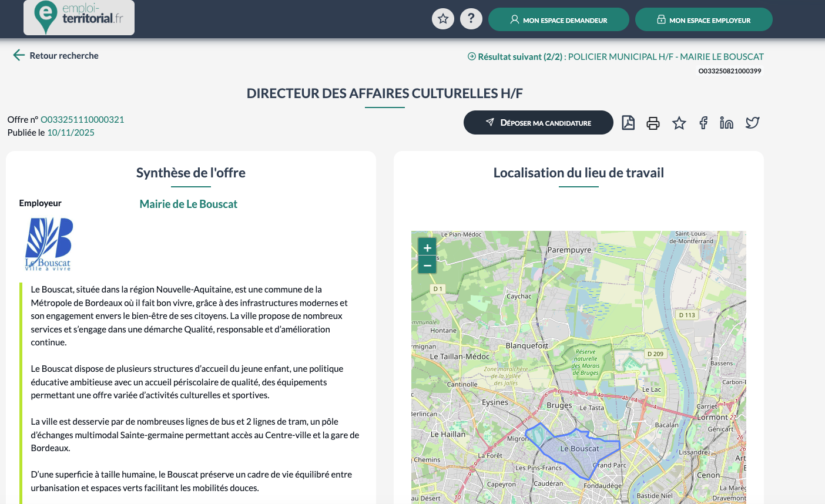This screenshot has height=504, width=825.
Task: Open favorites star in top header
Action: [x=443, y=19]
